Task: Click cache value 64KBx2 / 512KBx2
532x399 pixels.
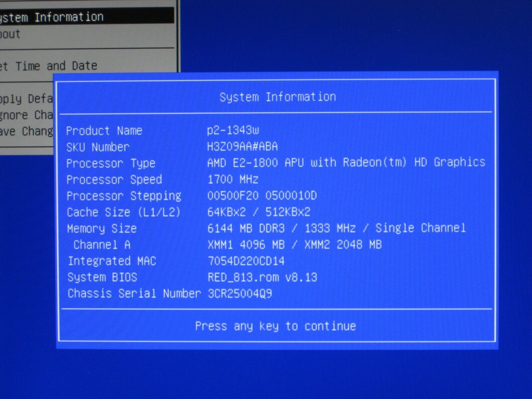Action: (259, 212)
